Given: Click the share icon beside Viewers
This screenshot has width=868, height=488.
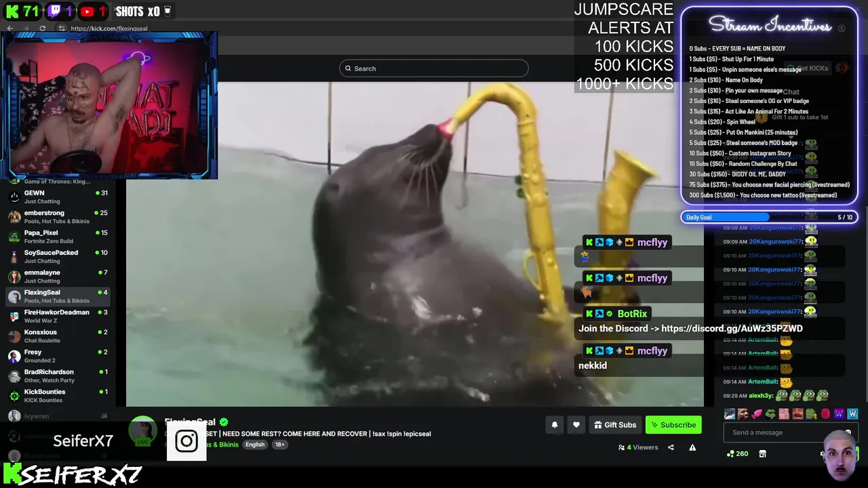Looking at the screenshot, I should tap(671, 447).
